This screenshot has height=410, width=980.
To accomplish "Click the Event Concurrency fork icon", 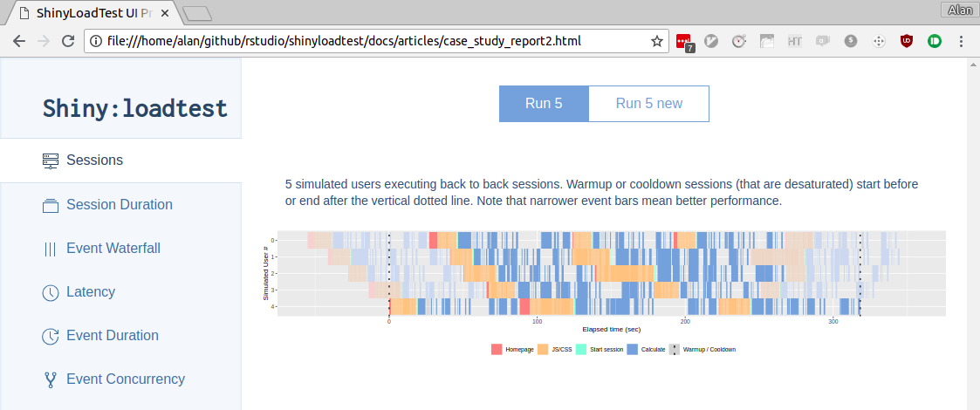I will 50,379.
